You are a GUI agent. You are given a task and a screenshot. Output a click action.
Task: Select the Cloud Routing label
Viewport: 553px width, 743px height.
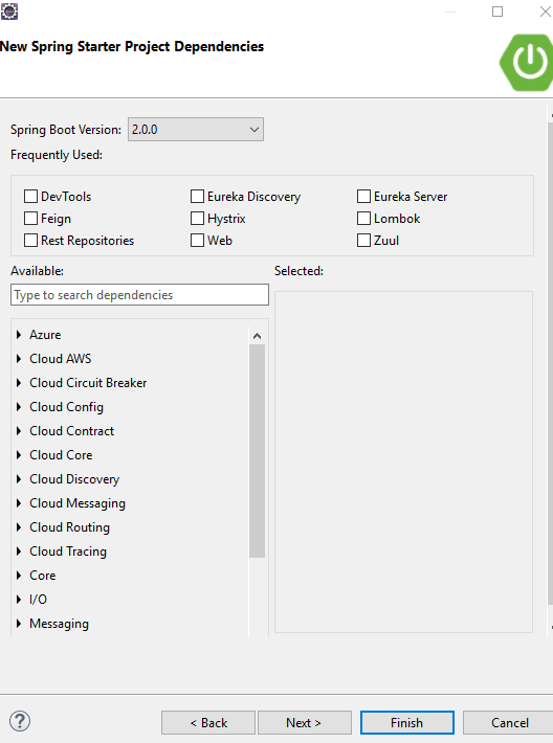[69, 527]
